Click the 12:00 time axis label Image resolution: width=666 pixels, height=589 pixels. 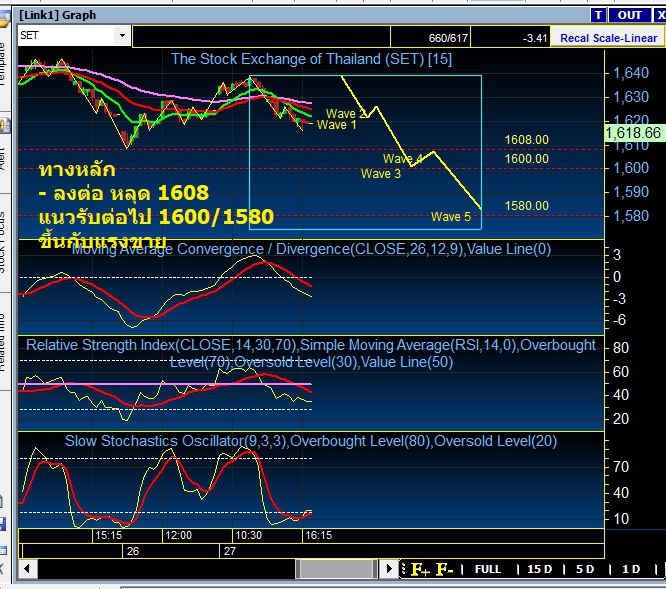178,535
